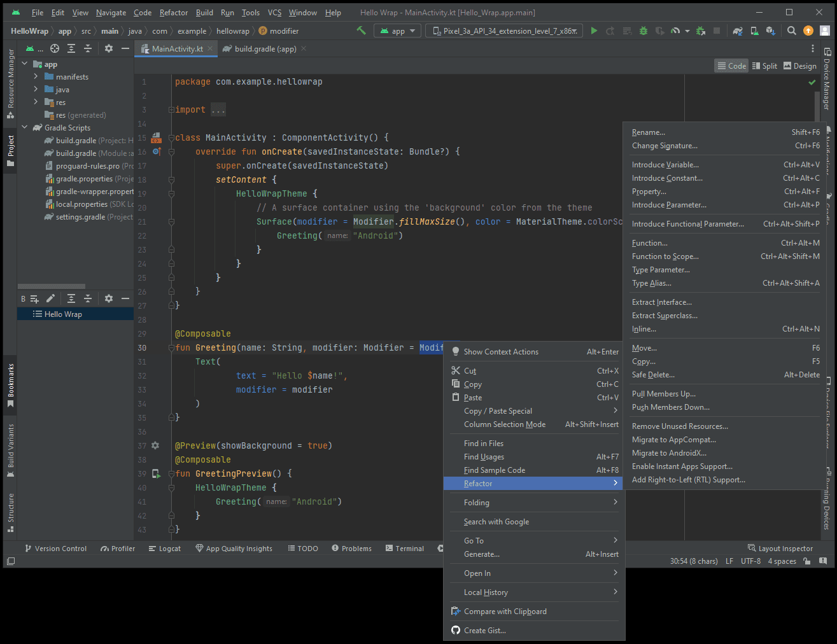Open Device Manager from the toolbar icon
The height and width of the screenshot is (644, 837).
click(754, 31)
